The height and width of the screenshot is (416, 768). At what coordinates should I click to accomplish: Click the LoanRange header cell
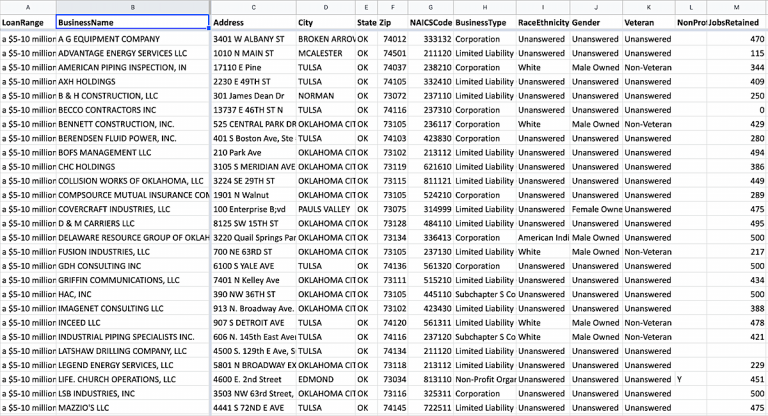28,22
